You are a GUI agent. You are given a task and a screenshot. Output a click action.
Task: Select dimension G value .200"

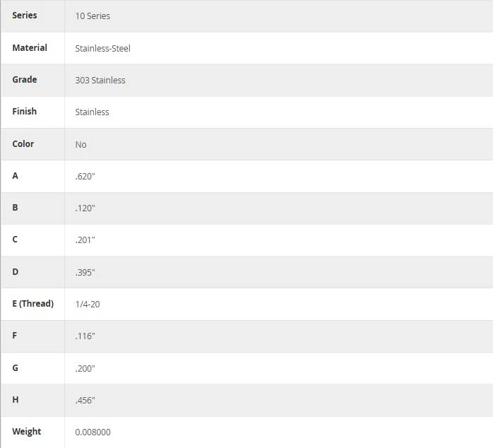[85, 368]
